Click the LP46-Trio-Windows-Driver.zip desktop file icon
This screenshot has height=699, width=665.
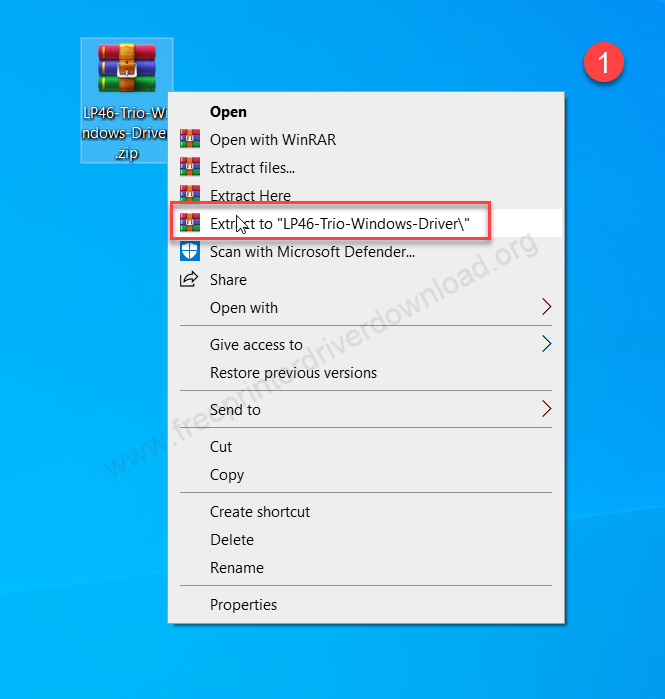[126, 68]
